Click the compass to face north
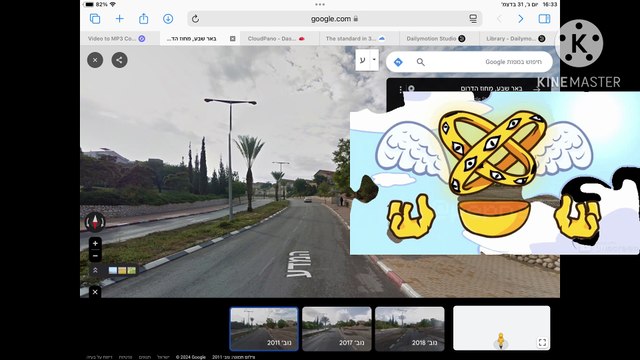Viewport: 640px width, 360px height. click(95, 222)
